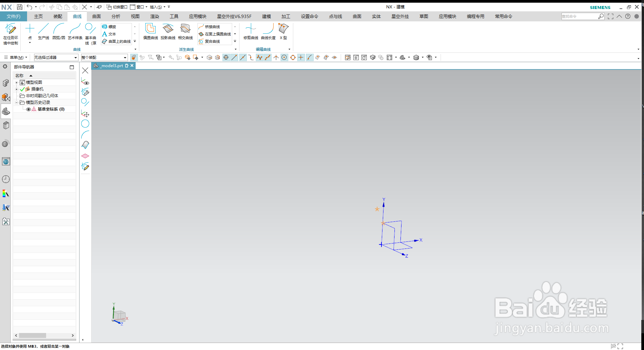Select the Arc/Circle (圆弧/圆) tool
This screenshot has height=350, width=644.
pos(59,32)
